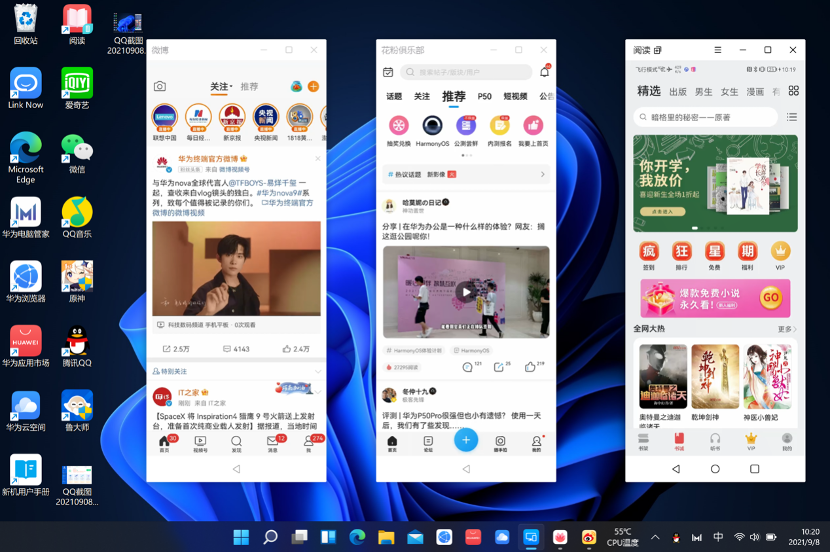This screenshot has width=830, height=552.
Task: Open 花粉俱乐部 profile bottom tab
Action: pyautogui.click(x=536, y=444)
